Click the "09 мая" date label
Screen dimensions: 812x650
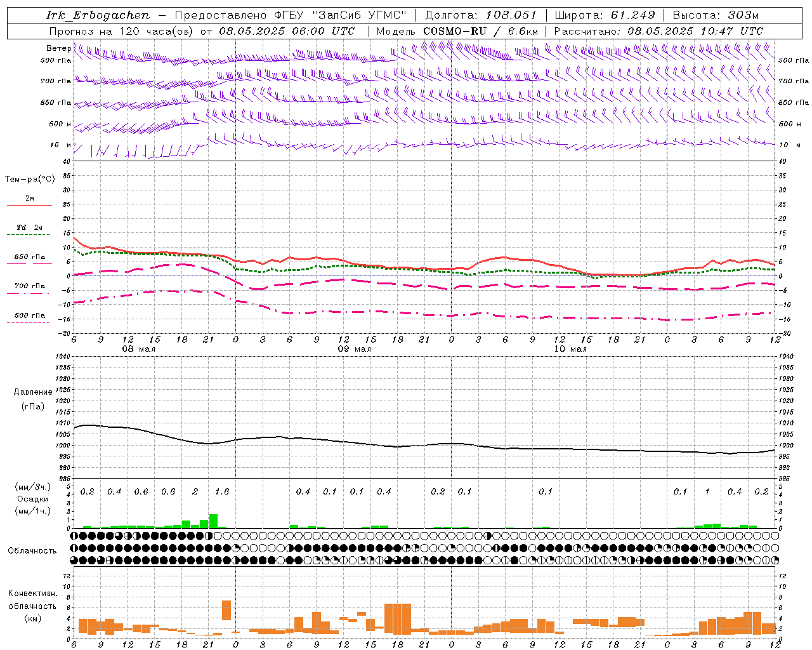click(x=355, y=349)
